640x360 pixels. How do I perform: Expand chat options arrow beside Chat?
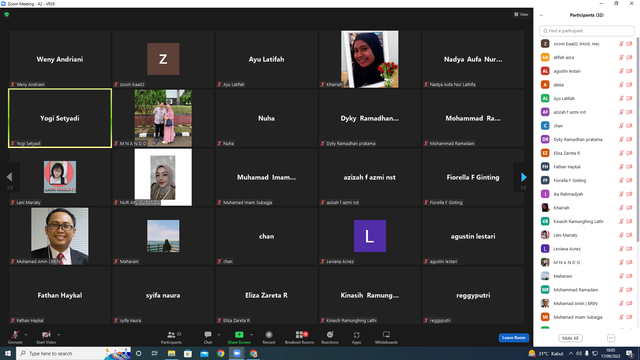pyautogui.click(x=219, y=335)
